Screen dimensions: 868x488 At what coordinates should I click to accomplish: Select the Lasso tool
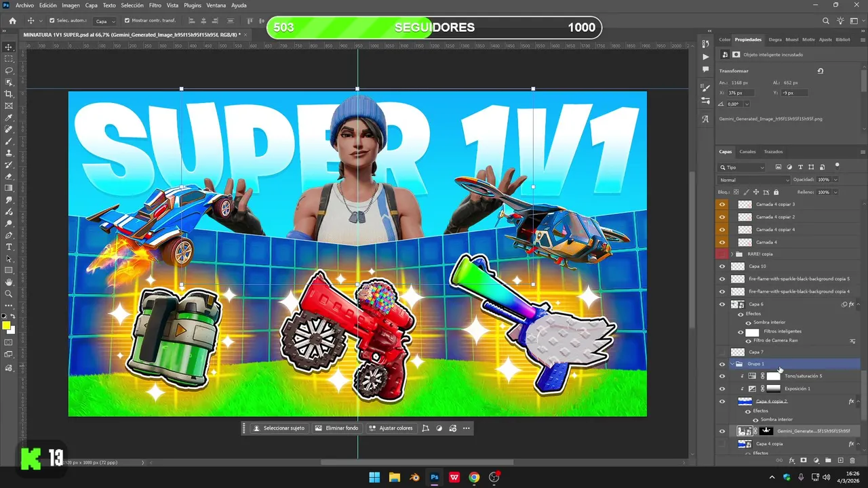(x=9, y=70)
